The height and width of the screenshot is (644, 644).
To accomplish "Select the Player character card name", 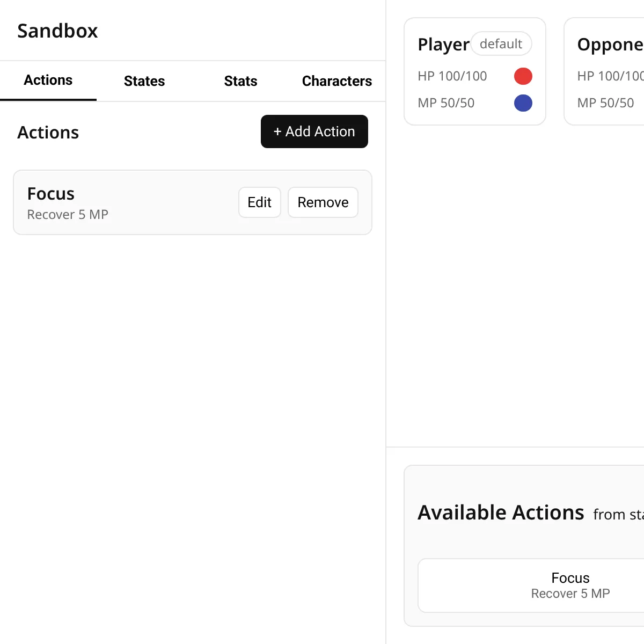I will [x=443, y=45].
